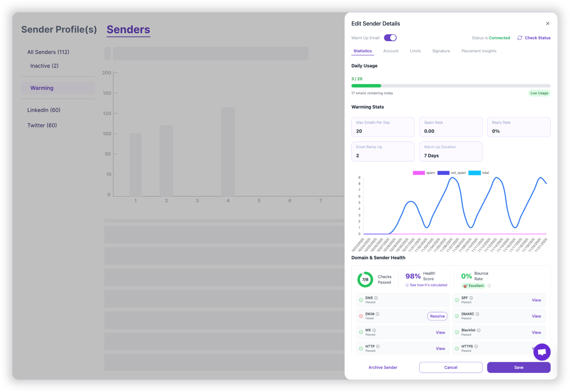The image size is (570, 392).
Task: Expand the LinkedIn (60) section
Action: [x=44, y=110]
